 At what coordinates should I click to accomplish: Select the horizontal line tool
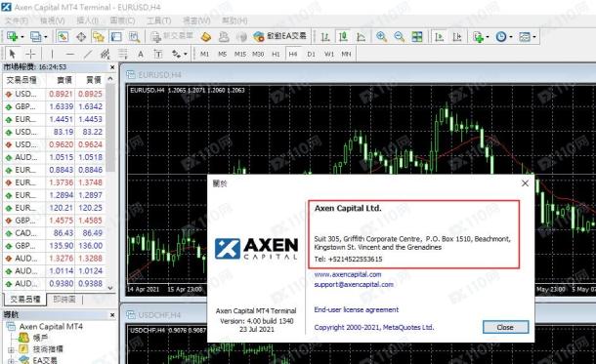coord(70,54)
